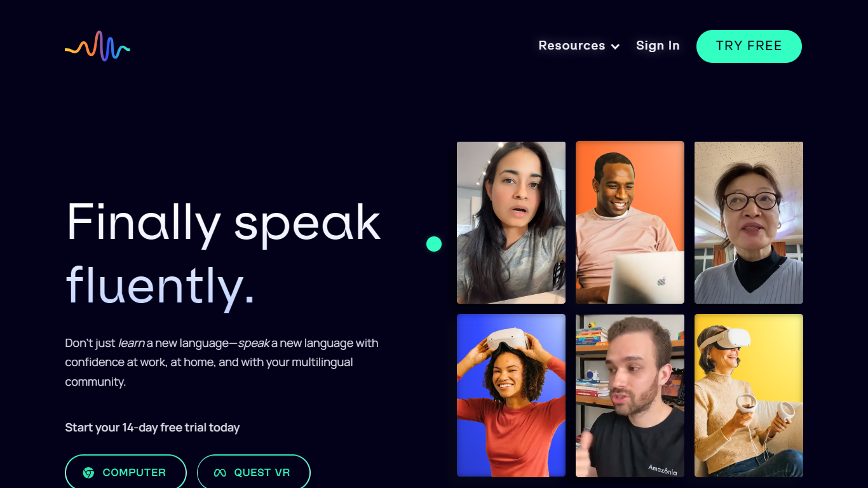Select photo of woman lifting VR headset
The width and height of the screenshot is (868, 488).
[x=511, y=395]
